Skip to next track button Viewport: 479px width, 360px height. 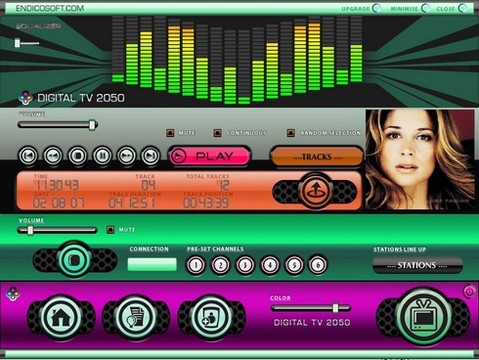[151, 155]
